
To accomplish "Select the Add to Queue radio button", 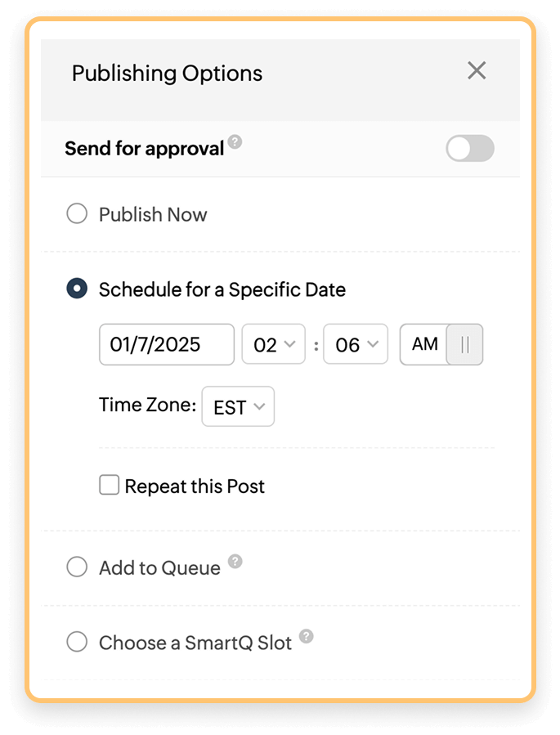I will coord(77,566).
